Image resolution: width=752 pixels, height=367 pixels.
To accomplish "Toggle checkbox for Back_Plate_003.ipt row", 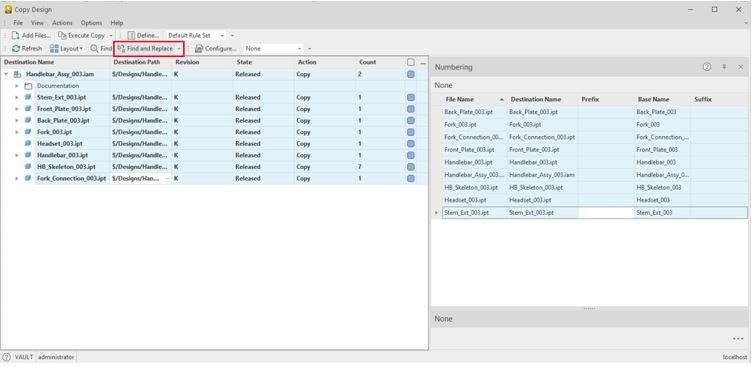I will pos(411,120).
